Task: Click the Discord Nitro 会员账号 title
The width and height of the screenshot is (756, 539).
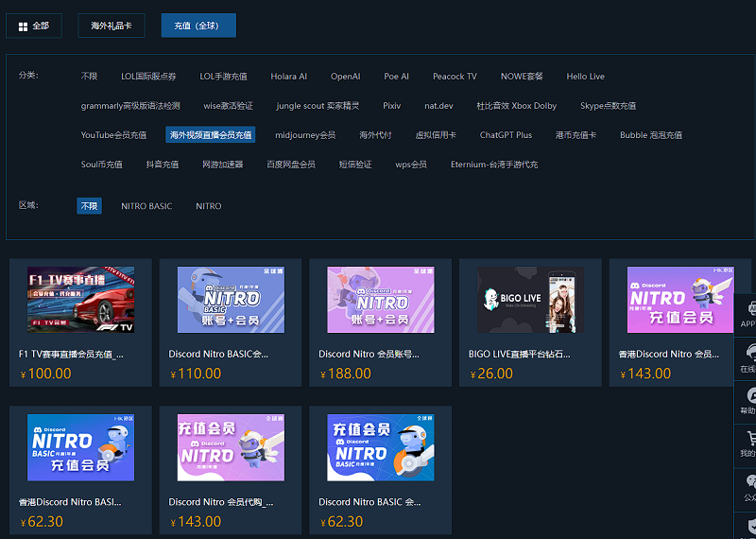Action: coord(369,355)
